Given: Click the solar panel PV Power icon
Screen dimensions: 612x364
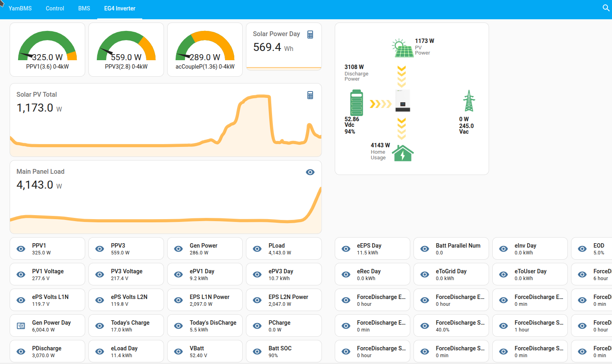Looking at the screenshot, I should pos(402,49).
